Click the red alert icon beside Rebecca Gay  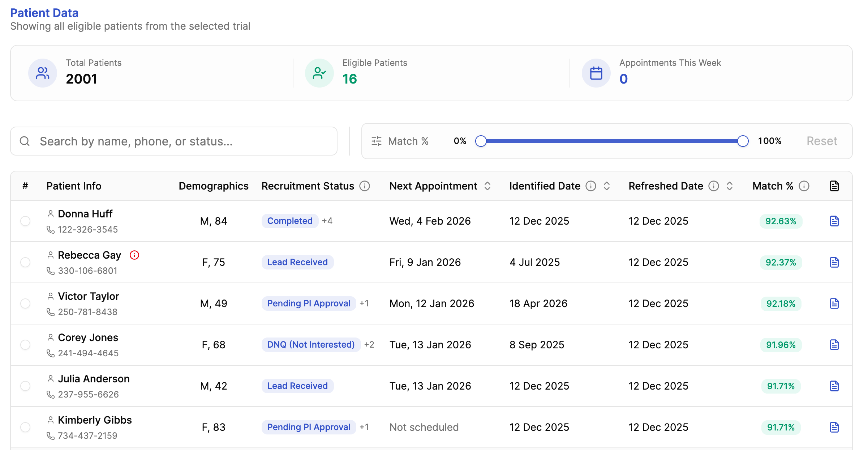coord(134,255)
